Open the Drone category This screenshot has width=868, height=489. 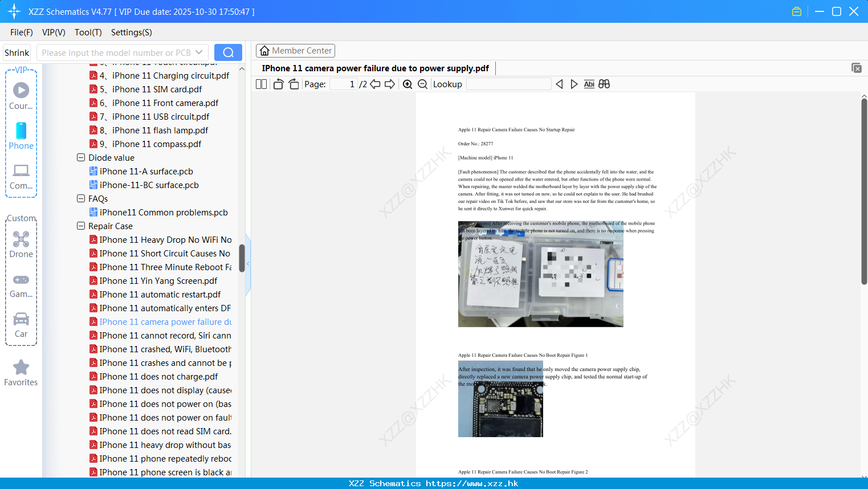[21, 244]
